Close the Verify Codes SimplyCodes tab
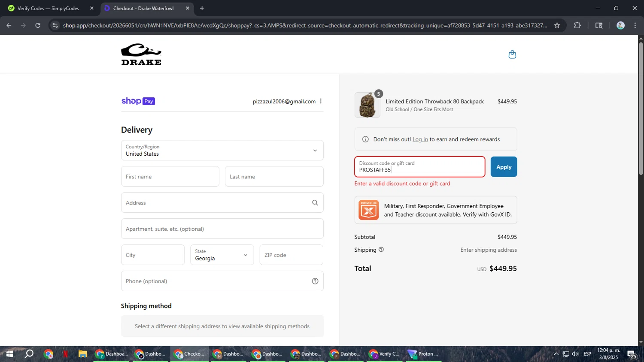Screen dimensions: 644x362 click(x=91, y=8)
